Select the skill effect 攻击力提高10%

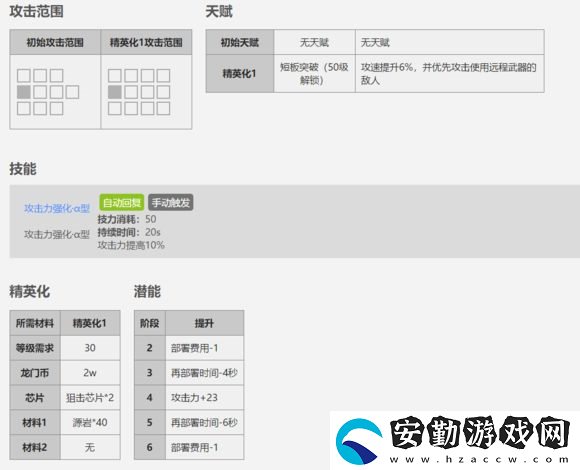[x=131, y=245]
